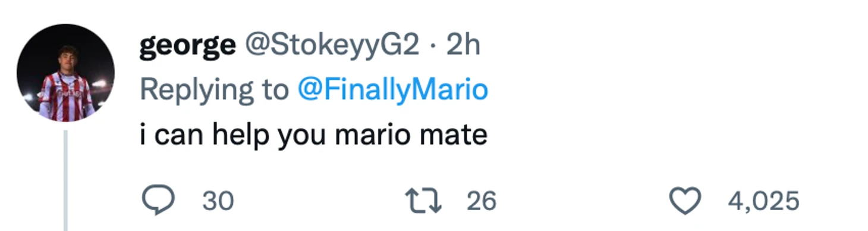The height and width of the screenshot is (231, 868).
Task: Click the separator dot before 2h
Action: 433,46
